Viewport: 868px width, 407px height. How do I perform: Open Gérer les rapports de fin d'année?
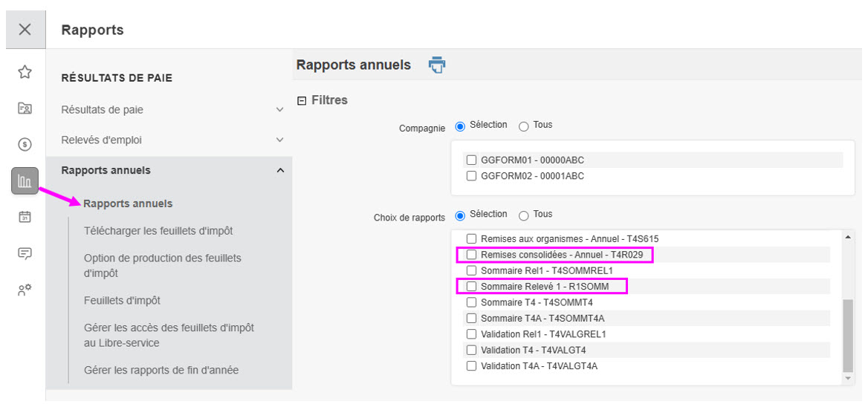coord(161,370)
